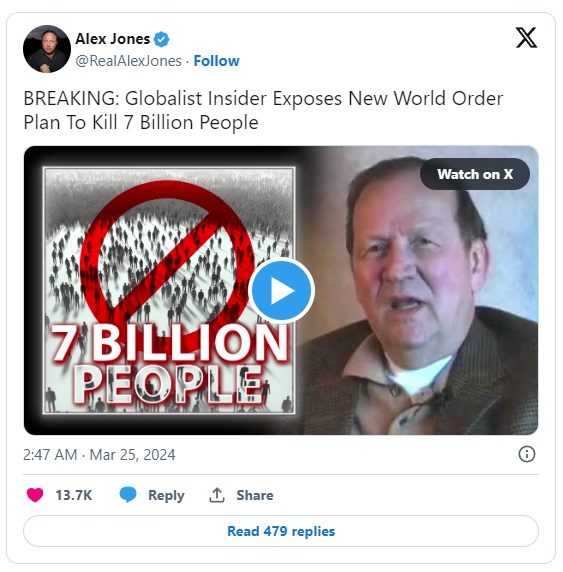
Task: Open Read 479 replies
Action: click(x=281, y=531)
